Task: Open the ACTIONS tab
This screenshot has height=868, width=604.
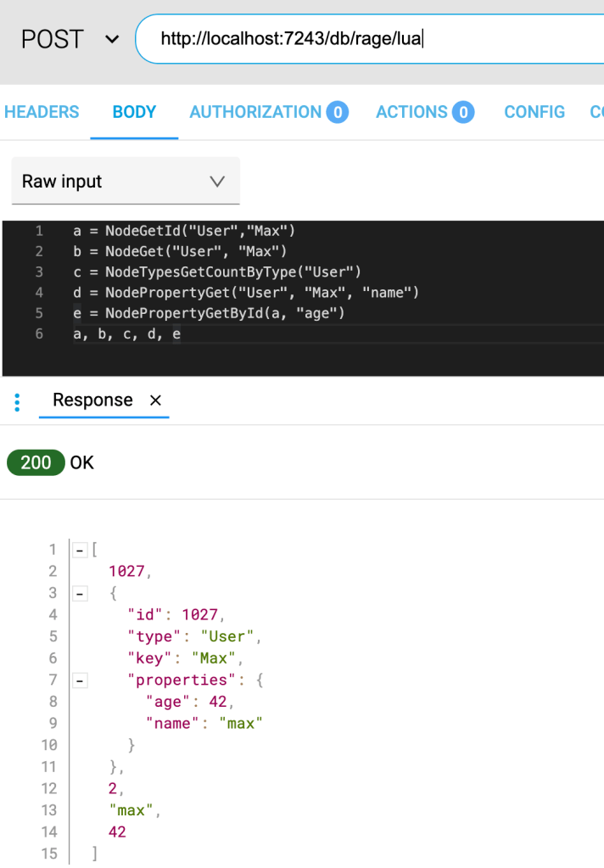Action: [411, 112]
